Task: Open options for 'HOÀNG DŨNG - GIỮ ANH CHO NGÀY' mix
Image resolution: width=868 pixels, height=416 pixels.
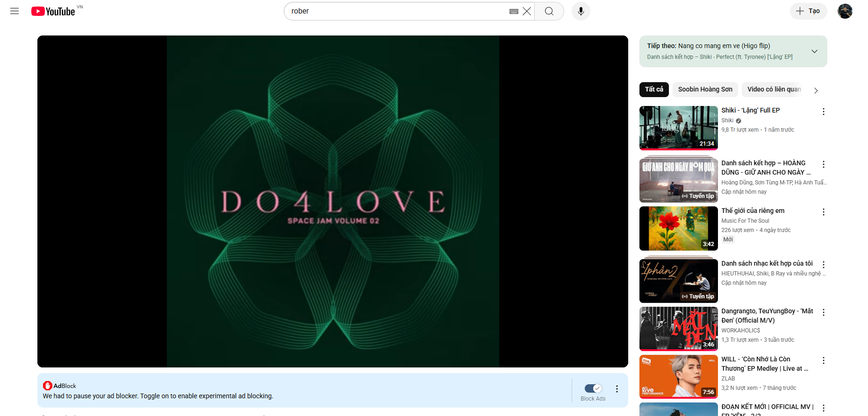Action: tap(824, 164)
